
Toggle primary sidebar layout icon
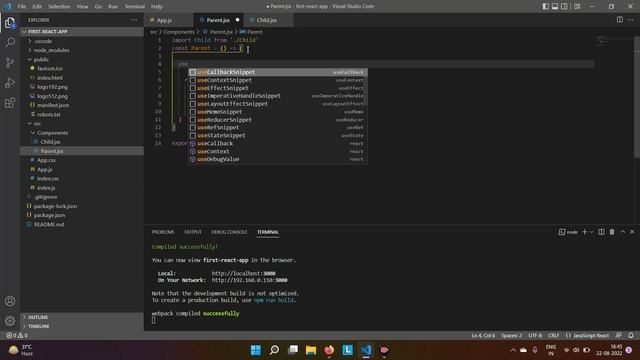coord(546,6)
